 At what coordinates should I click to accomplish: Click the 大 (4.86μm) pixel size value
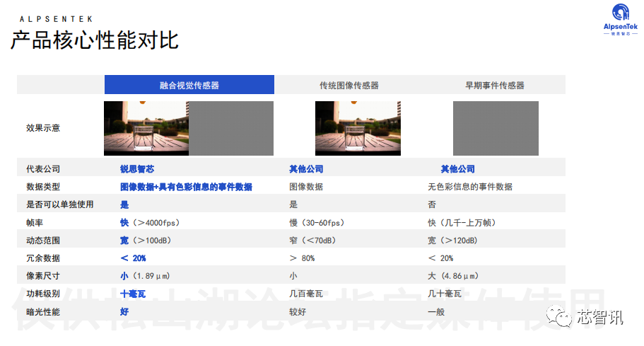(453, 276)
